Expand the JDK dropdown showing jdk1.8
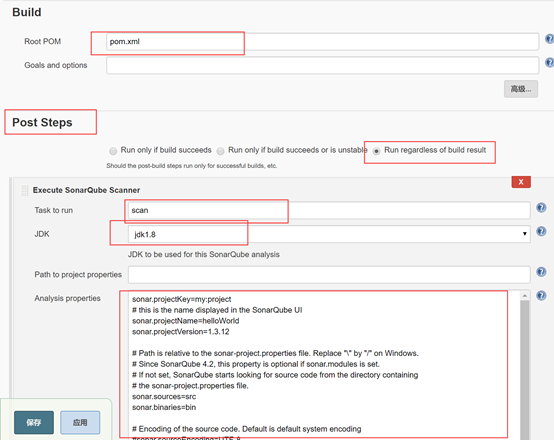 (329, 234)
